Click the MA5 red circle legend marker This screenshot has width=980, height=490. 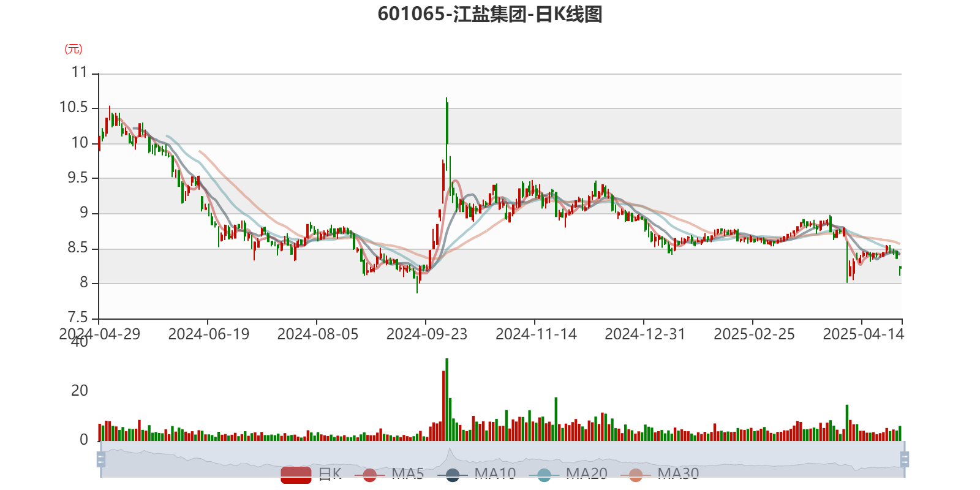(369, 475)
